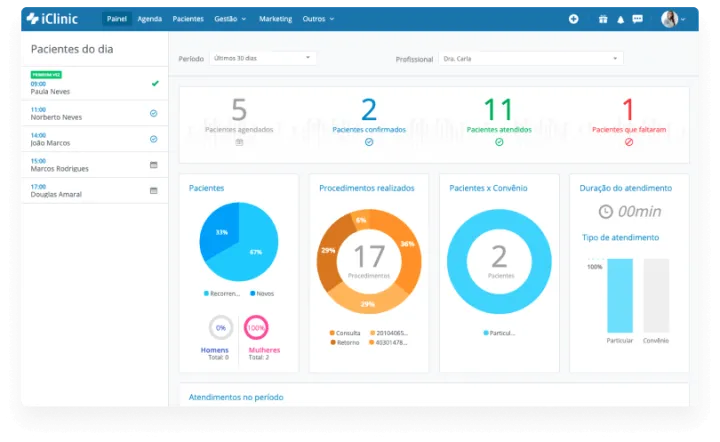
Task: Switch to the Agenda tab
Action: pyautogui.click(x=150, y=19)
